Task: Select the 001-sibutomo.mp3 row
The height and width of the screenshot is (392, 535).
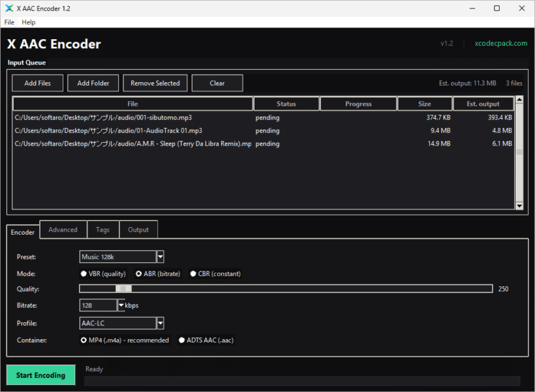Action: (263, 117)
